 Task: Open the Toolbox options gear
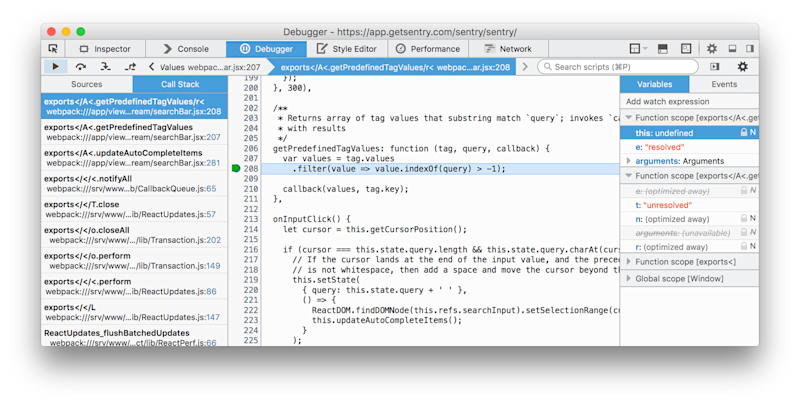pos(711,48)
